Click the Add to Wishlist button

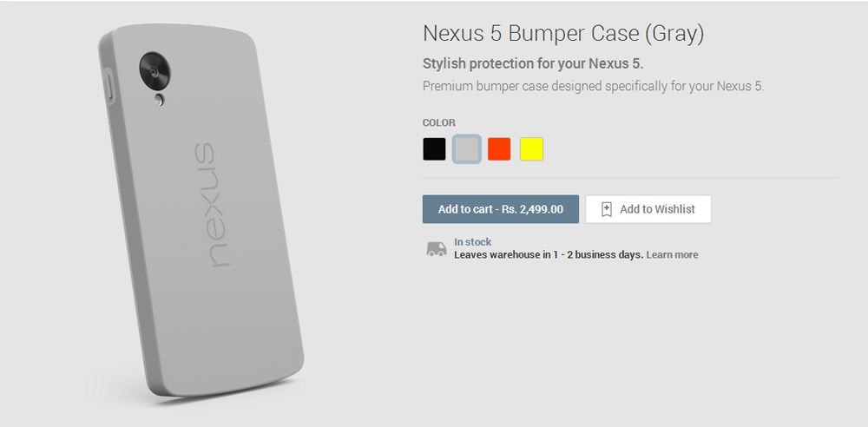[648, 209]
